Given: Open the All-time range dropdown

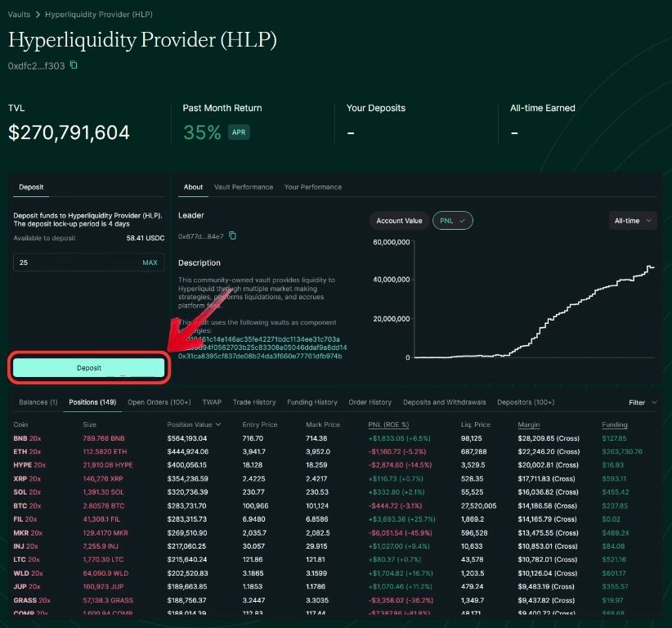Looking at the screenshot, I should point(633,221).
